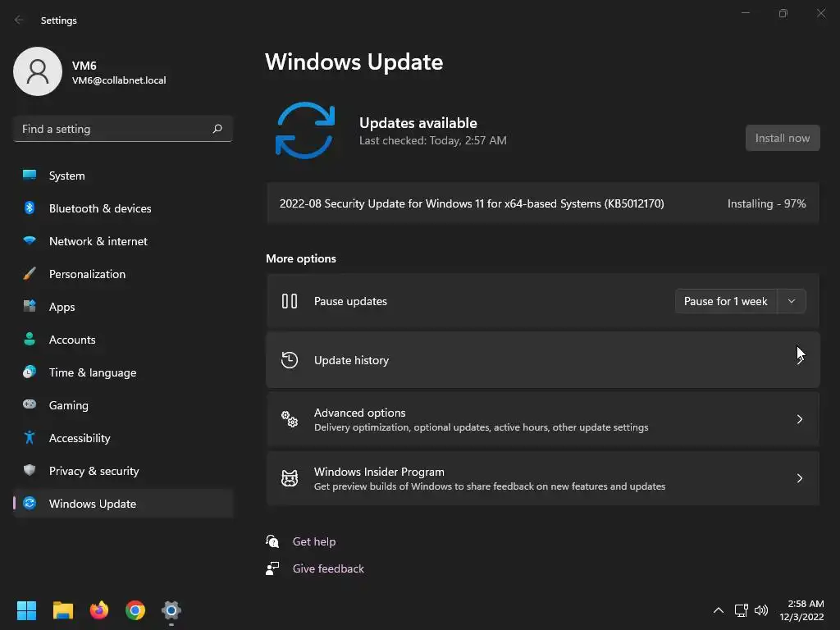Click the Install now button
The height and width of the screenshot is (630, 840).
(782, 138)
